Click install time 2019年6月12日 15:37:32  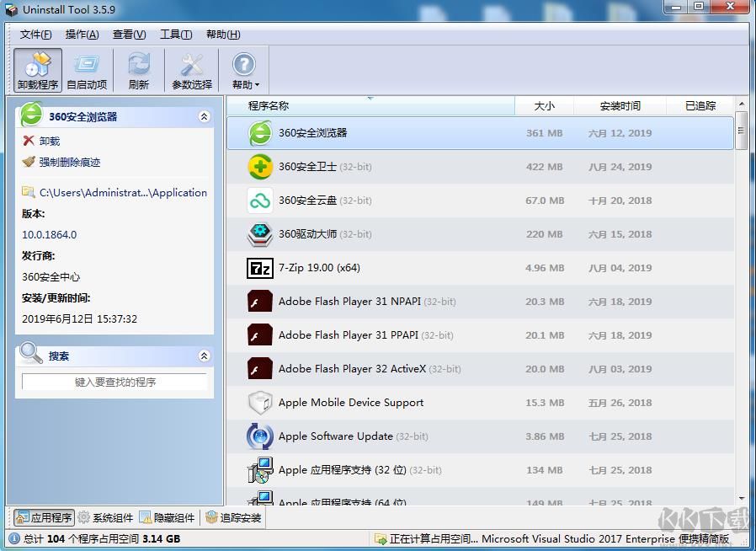79,319
